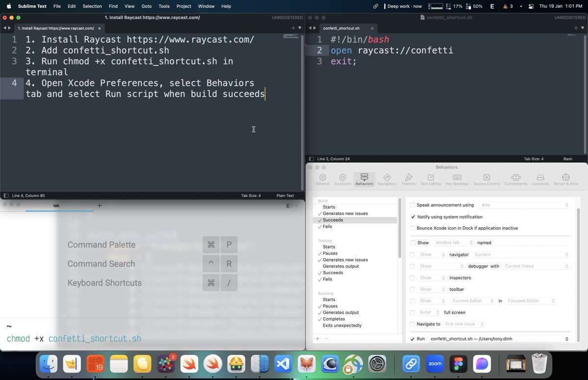The height and width of the screenshot is (380, 588).
Task: Open General pane in Xcode Behaviors window
Action: pos(322,179)
